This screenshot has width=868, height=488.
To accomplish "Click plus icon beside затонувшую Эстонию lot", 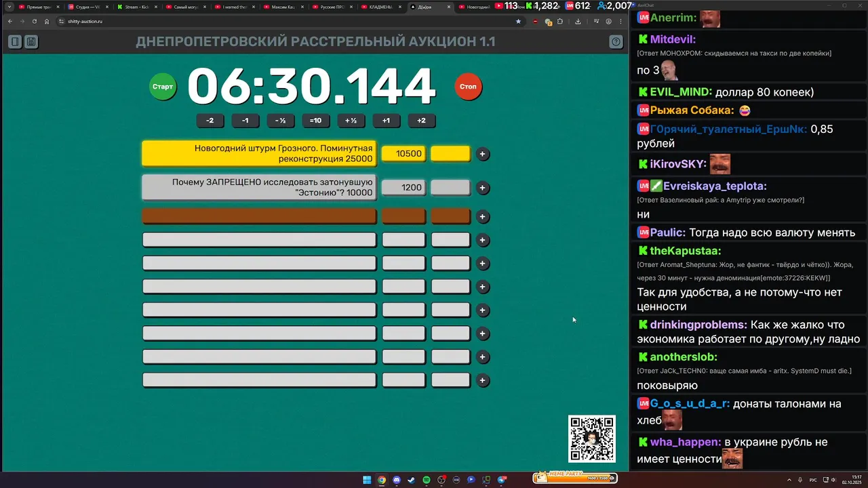I will 482,188.
